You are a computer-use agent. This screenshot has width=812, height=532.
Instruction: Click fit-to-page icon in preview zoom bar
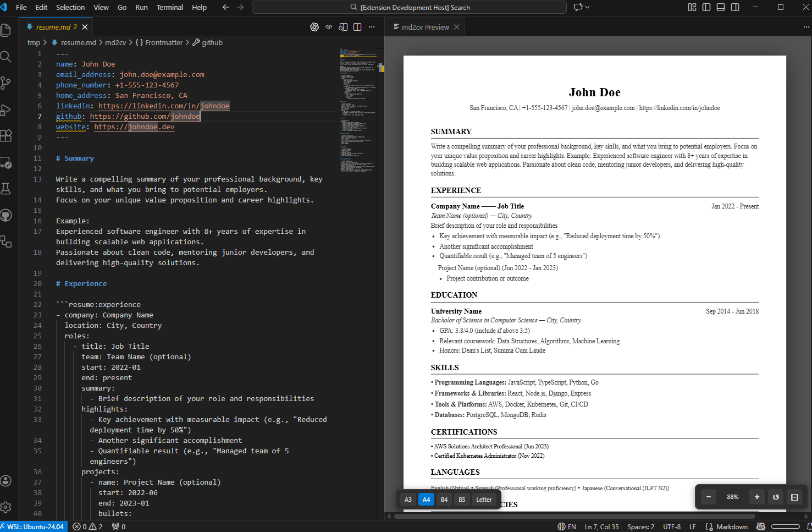pos(794,497)
